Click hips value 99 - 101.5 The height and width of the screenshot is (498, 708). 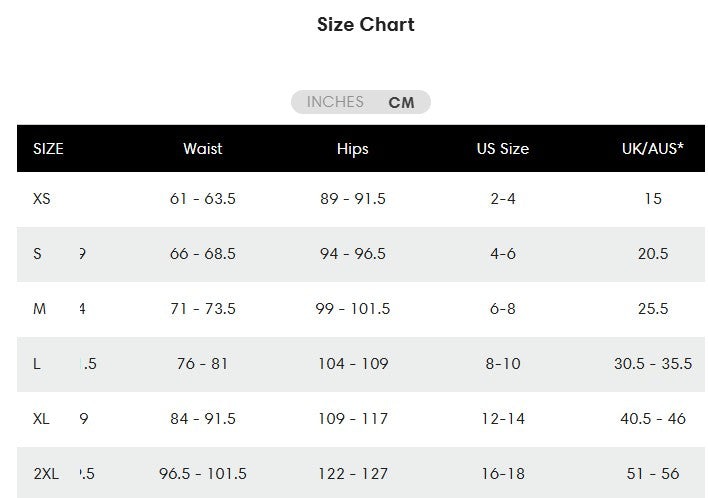pos(353,309)
